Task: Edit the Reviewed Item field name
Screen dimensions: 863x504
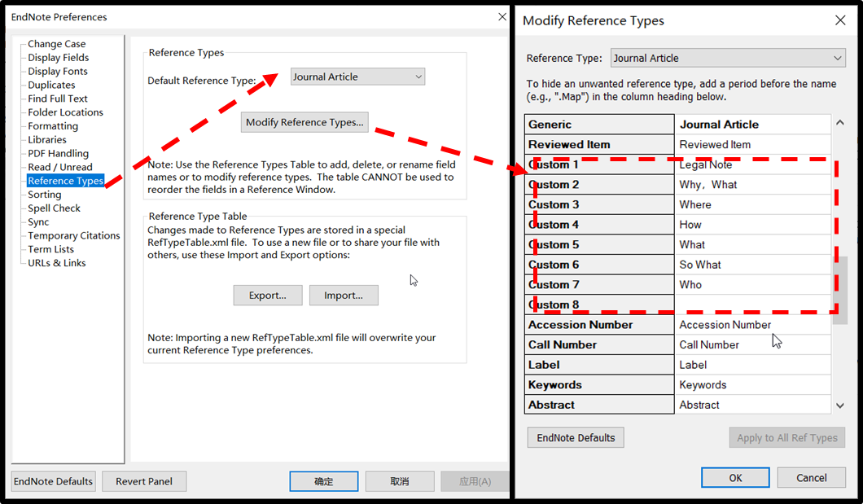Action: [x=752, y=145]
